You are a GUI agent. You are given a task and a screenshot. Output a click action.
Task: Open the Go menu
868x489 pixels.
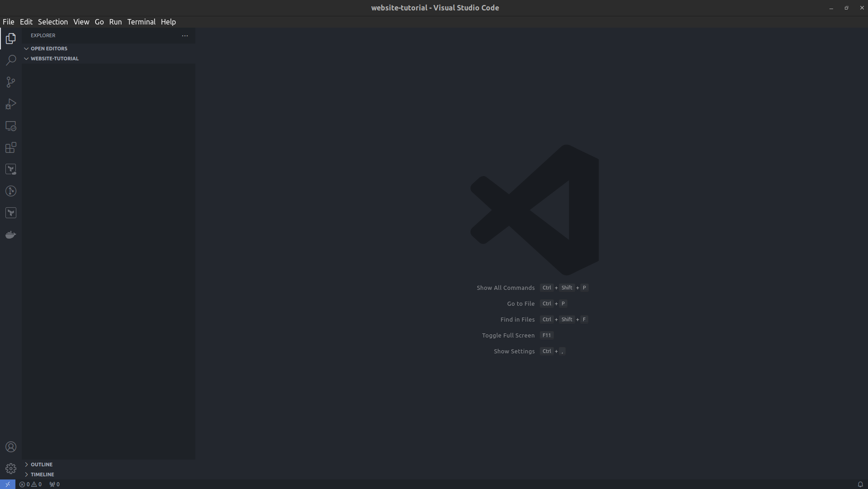99,22
